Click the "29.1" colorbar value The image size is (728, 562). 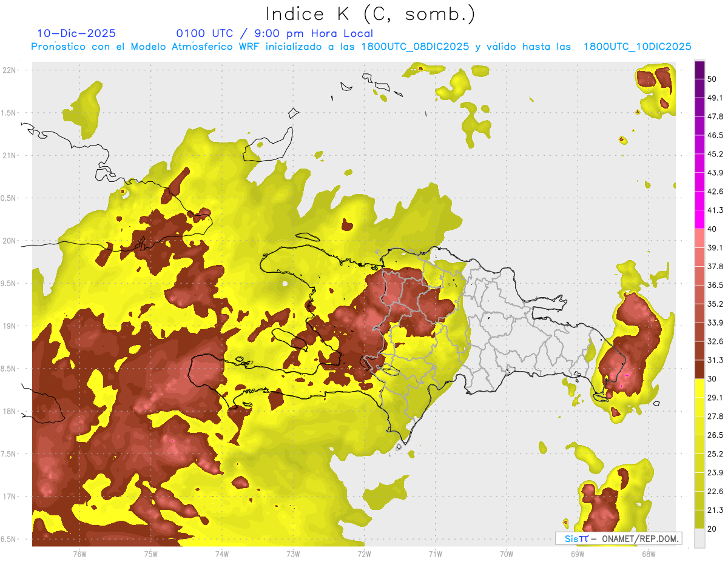click(715, 397)
